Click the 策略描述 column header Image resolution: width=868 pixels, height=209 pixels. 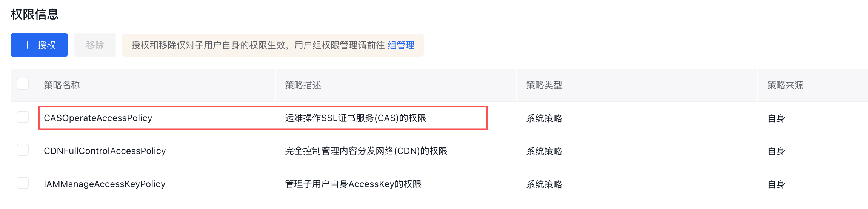[x=303, y=85]
